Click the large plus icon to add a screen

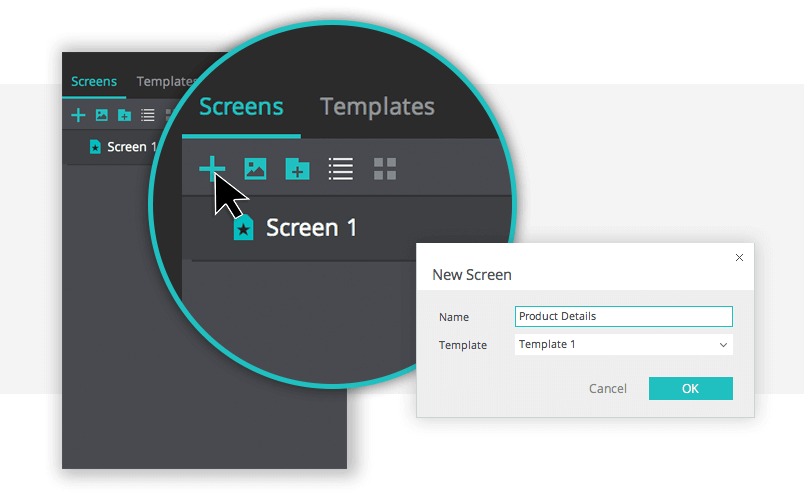(x=211, y=168)
